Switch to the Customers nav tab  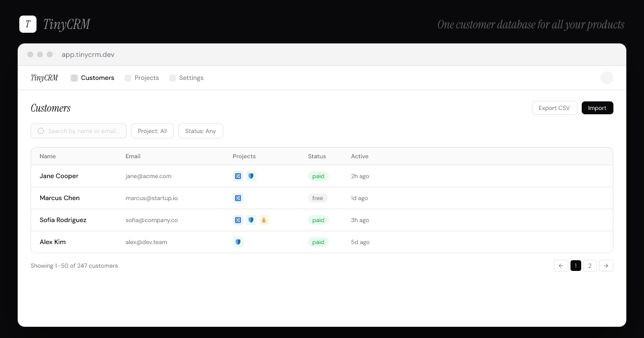[x=92, y=78]
